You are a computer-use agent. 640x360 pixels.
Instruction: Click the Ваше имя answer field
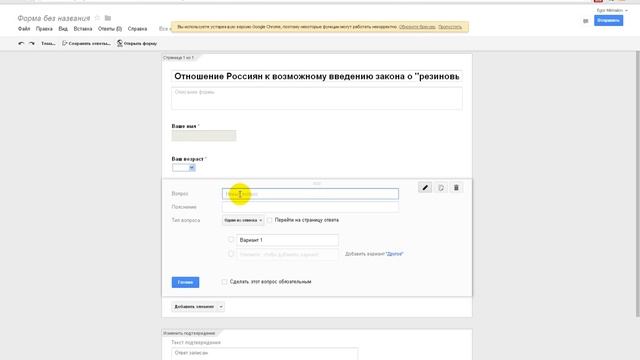click(x=204, y=136)
